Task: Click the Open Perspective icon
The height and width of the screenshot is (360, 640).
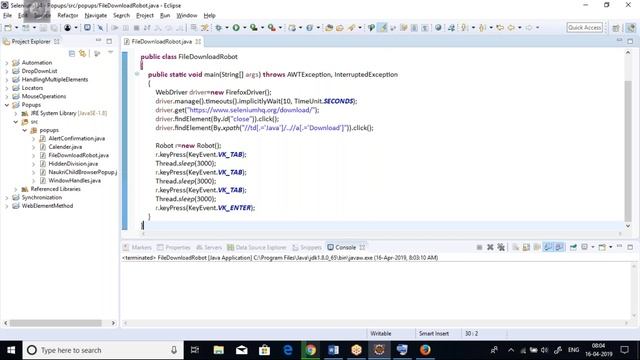Action: pos(616,28)
